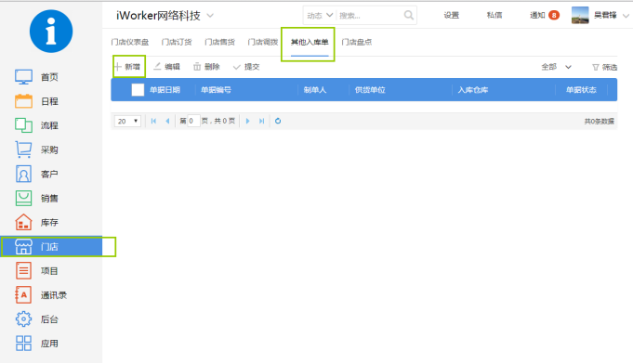Go to next page arrow
The height and width of the screenshot is (364, 633).
click(248, 121)
